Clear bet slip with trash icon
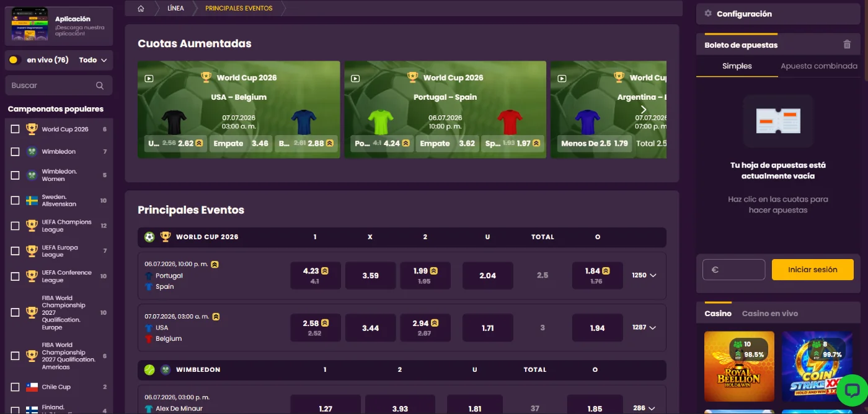 pyautogui.click(x=847, y=45)
